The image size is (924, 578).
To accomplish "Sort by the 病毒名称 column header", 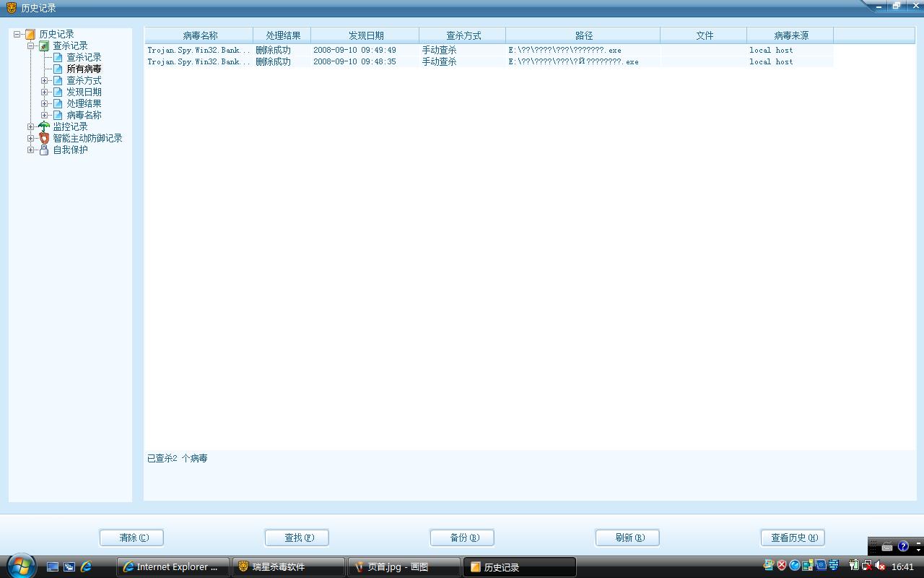I will (199, 35).
